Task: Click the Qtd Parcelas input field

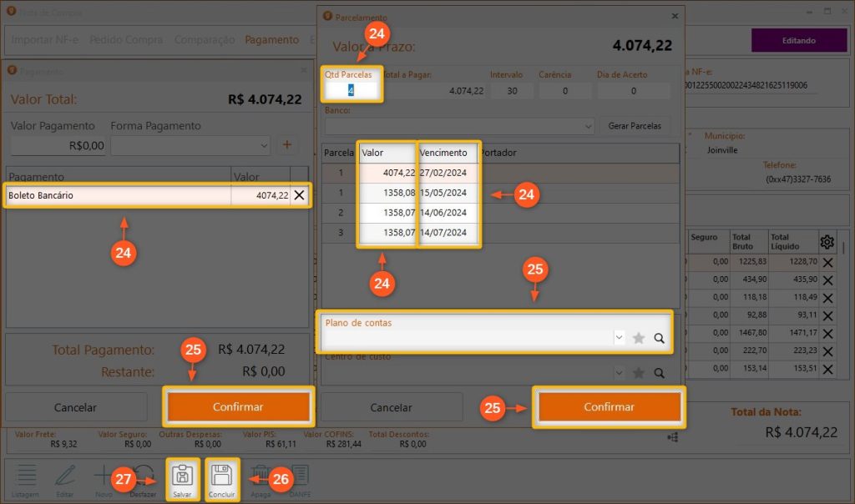Action: pos(352,90)
